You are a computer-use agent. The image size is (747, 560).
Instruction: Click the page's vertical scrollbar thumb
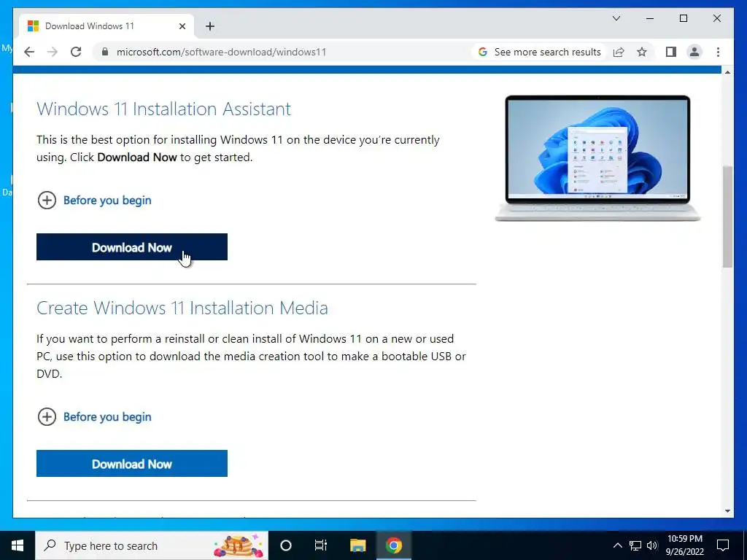pyautogui.click(x=727, y=217)
